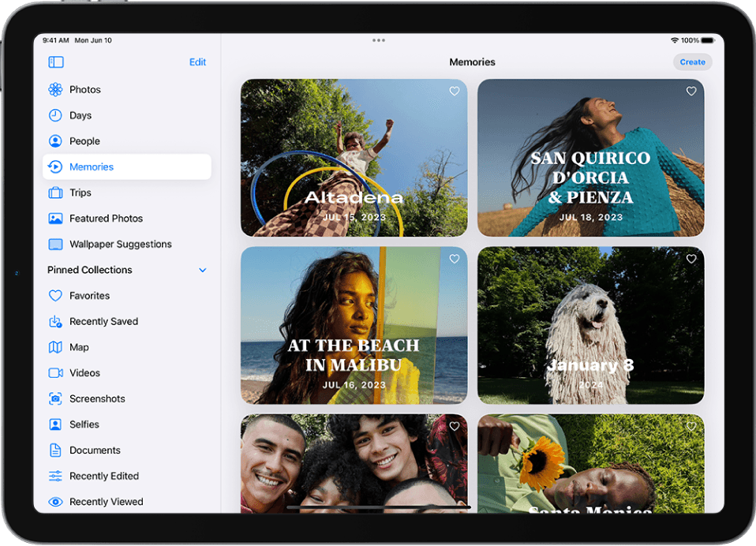
Task: Click the Recently Viewed eye icon
Action: tap(55, 502)
